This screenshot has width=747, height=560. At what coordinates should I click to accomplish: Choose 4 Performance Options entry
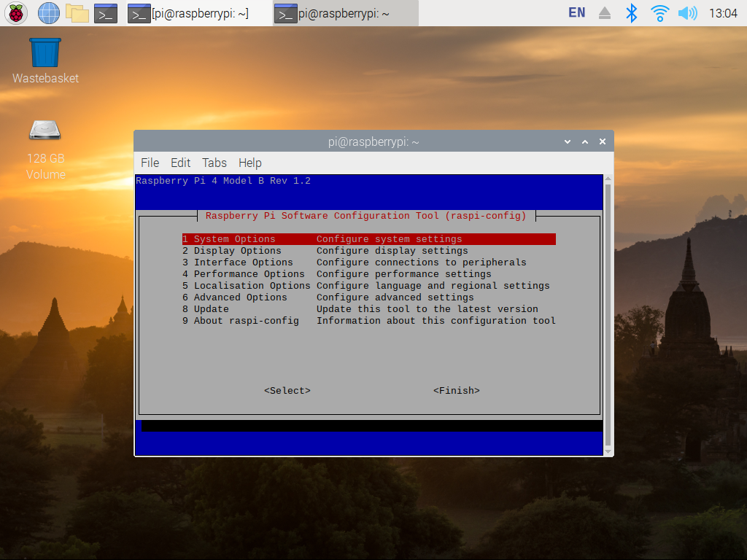[x=368, y=274]
